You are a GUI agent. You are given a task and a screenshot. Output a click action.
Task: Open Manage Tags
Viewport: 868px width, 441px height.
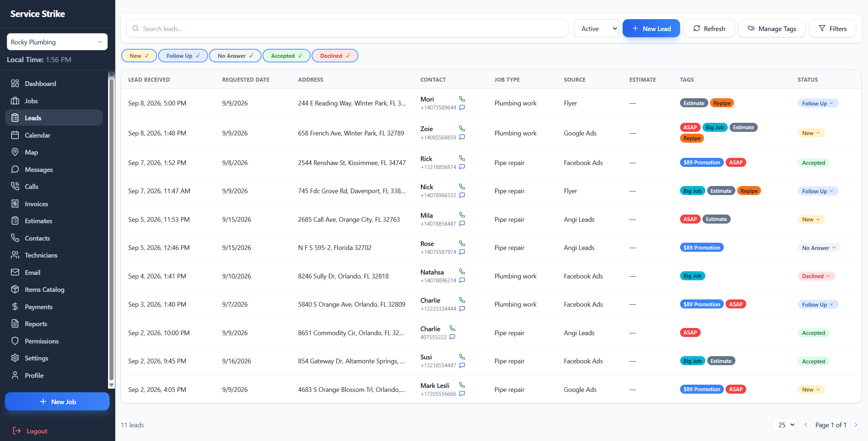pyautogui.click(x=772, y=29)
